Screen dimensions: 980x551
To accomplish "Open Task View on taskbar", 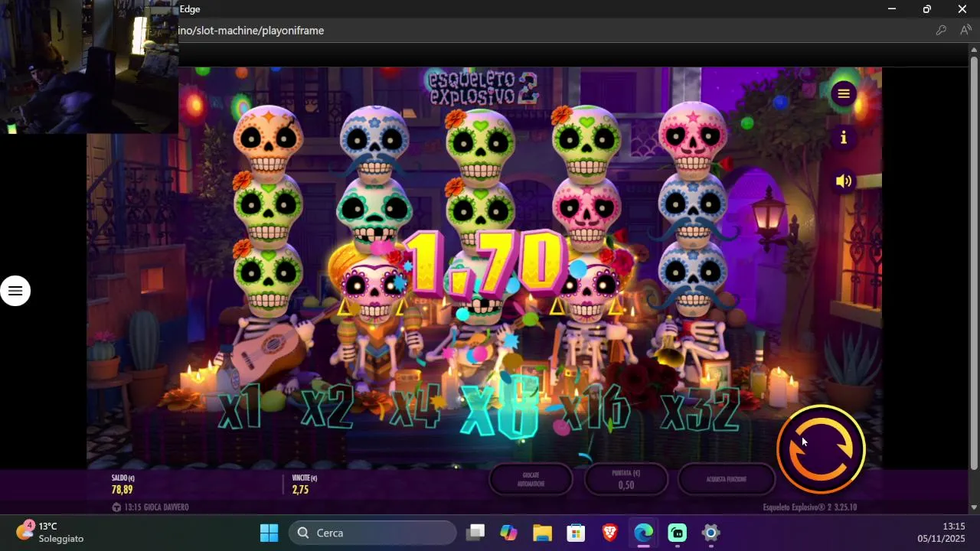I will (475, 533).
